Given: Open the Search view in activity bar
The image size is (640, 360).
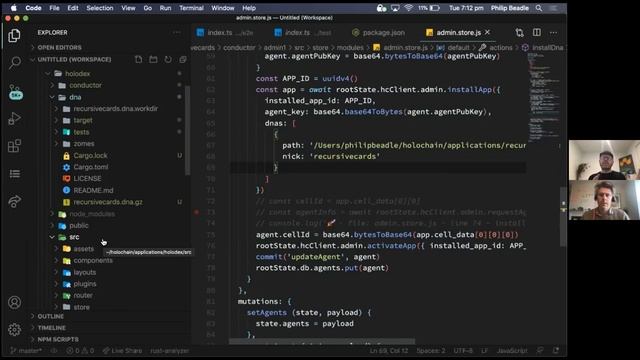Looking at the screenshot, I should (14, 62).
